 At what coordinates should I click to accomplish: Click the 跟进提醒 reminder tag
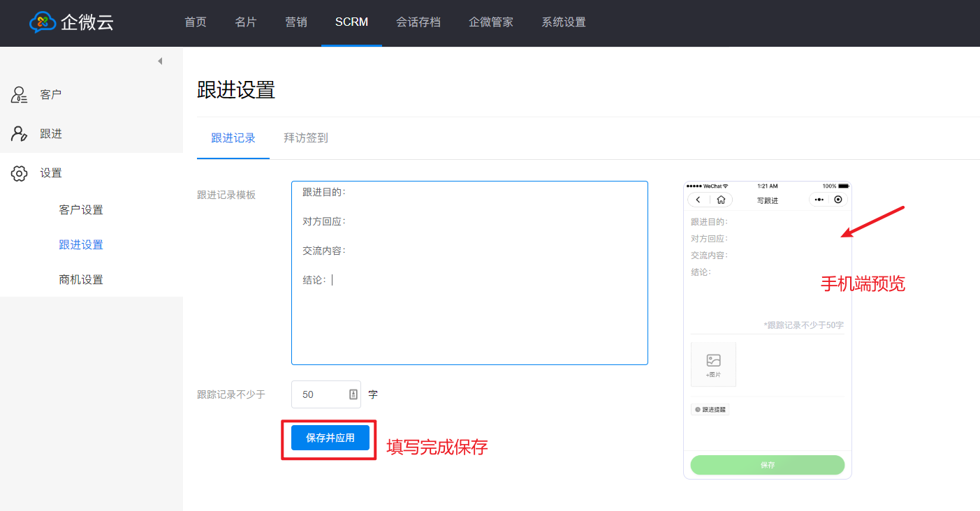pos(710,410)
